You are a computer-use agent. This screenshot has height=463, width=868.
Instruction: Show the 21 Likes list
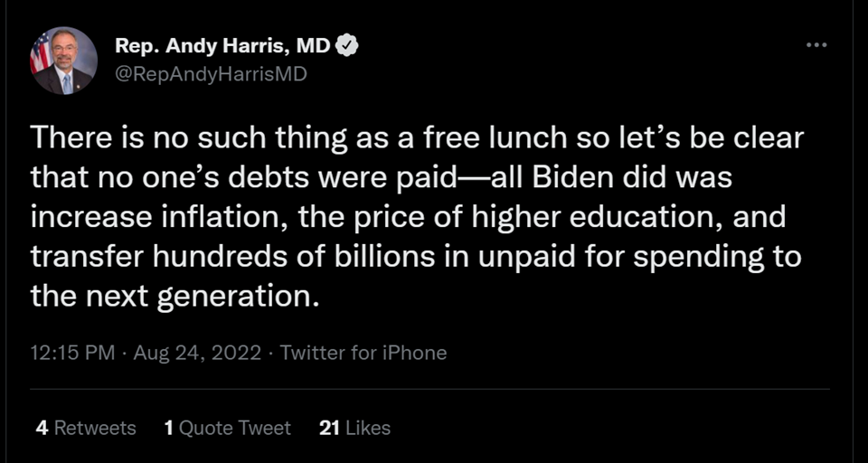pos(354,428)
